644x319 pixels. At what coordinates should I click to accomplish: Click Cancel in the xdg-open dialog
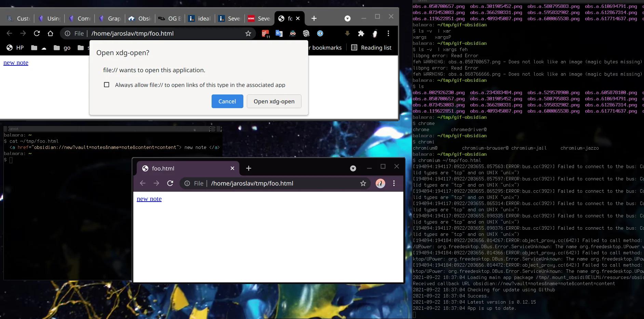click(x=227, y=101)
